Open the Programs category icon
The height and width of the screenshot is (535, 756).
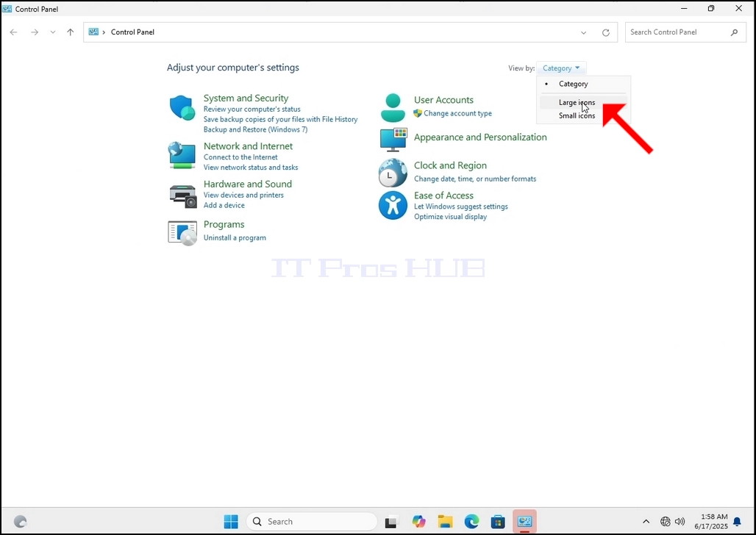[x=182, y=233]
